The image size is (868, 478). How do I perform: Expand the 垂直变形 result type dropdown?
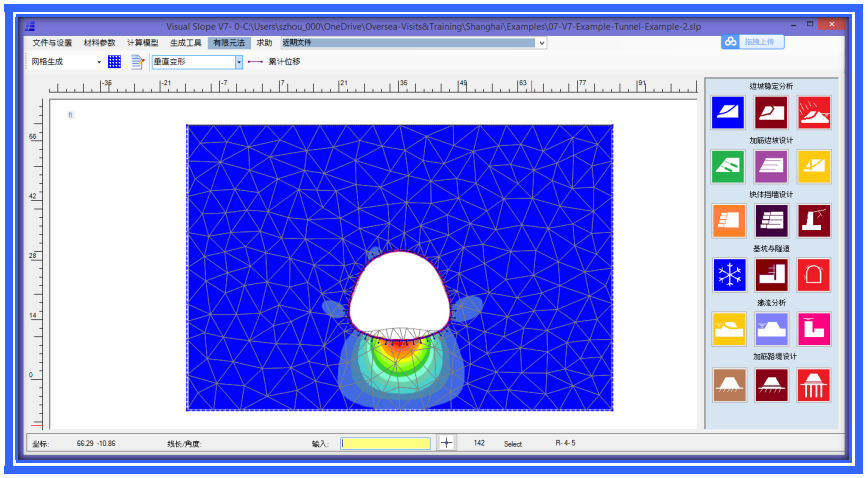click(x=239, y=62)
